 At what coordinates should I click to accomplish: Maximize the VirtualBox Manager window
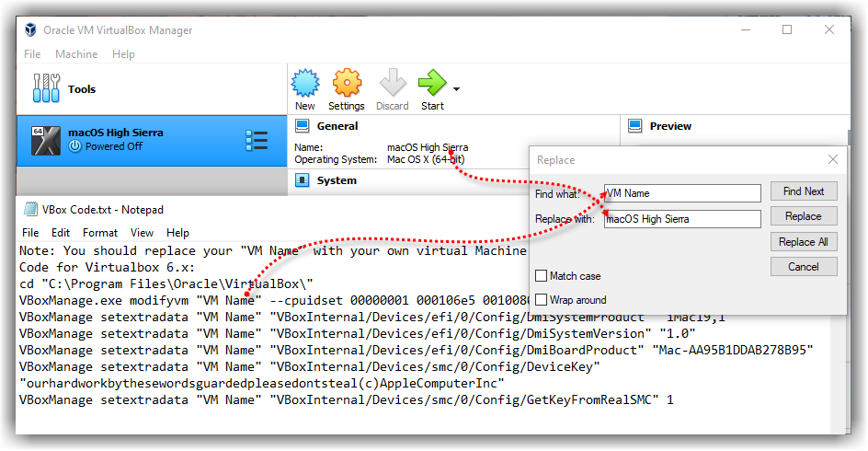coord(787,30)
